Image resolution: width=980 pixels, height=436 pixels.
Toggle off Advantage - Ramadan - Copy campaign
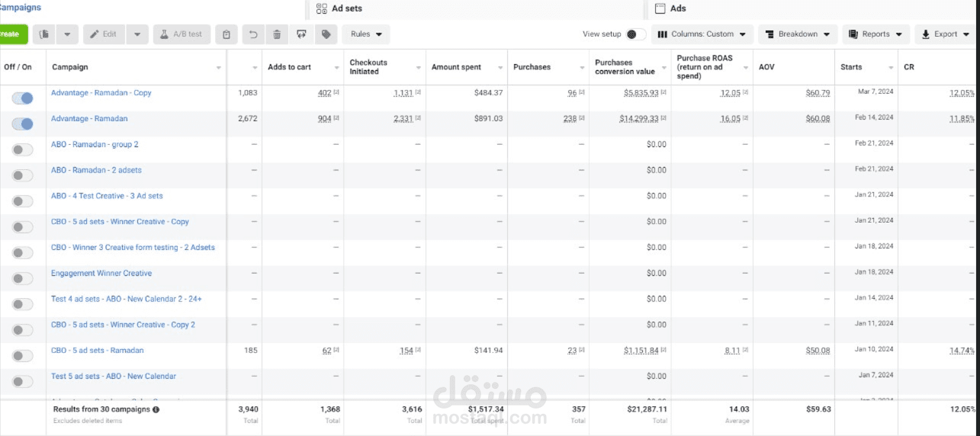[23, 98]
